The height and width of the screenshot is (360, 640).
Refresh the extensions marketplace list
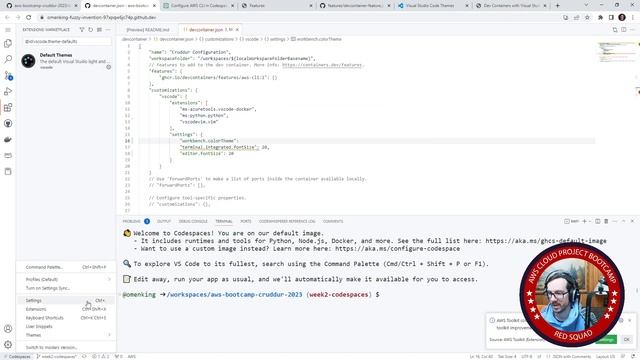click(x=91, y=30)
